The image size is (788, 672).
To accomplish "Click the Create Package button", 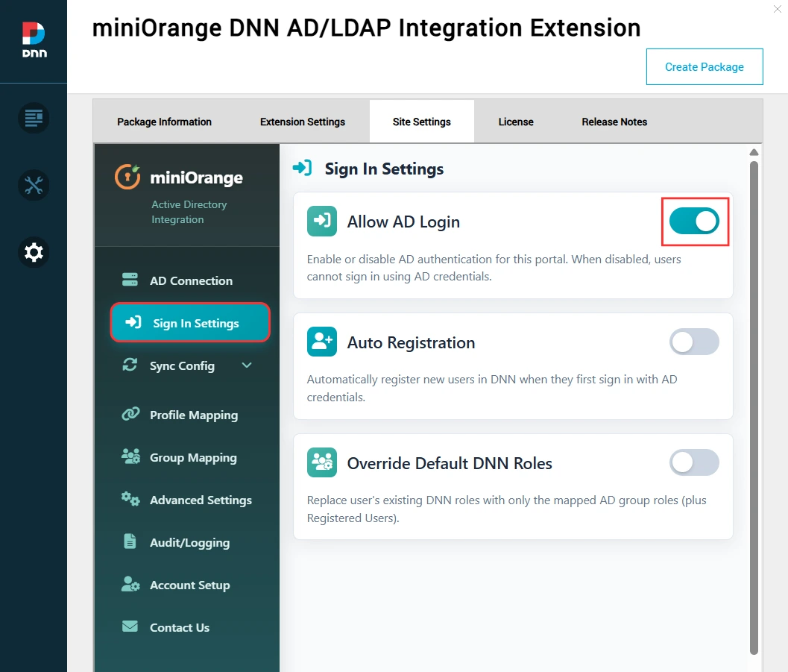I will coord(705,67).
